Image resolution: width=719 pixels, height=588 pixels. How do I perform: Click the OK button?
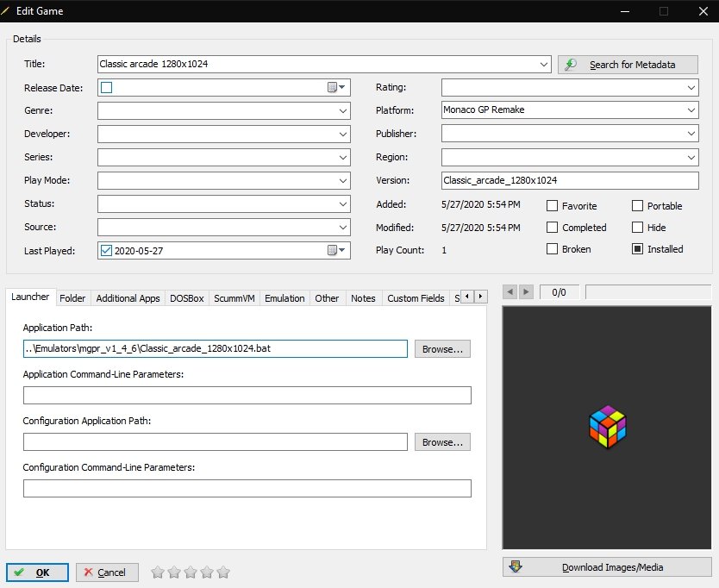[37, 572]
